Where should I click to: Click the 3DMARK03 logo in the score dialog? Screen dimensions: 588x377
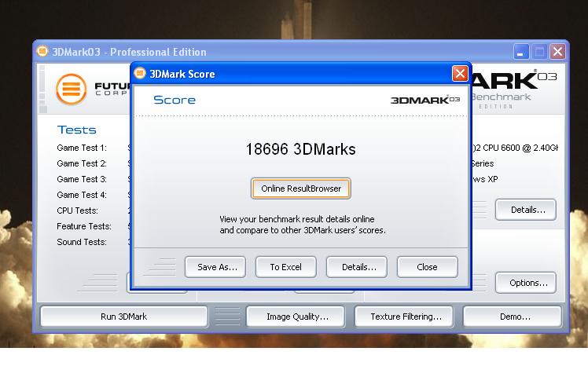click(424, 100)
